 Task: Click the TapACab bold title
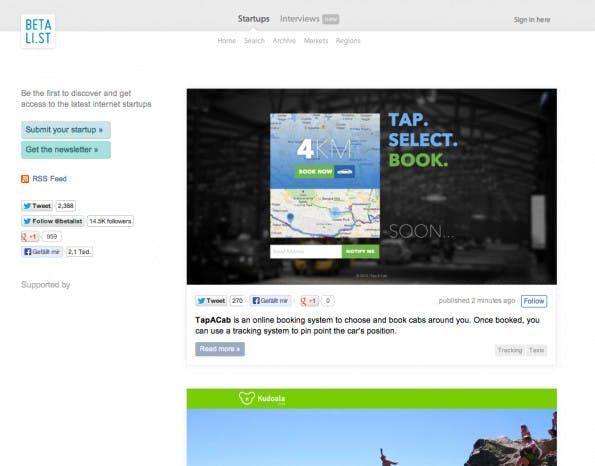[213, 320]
